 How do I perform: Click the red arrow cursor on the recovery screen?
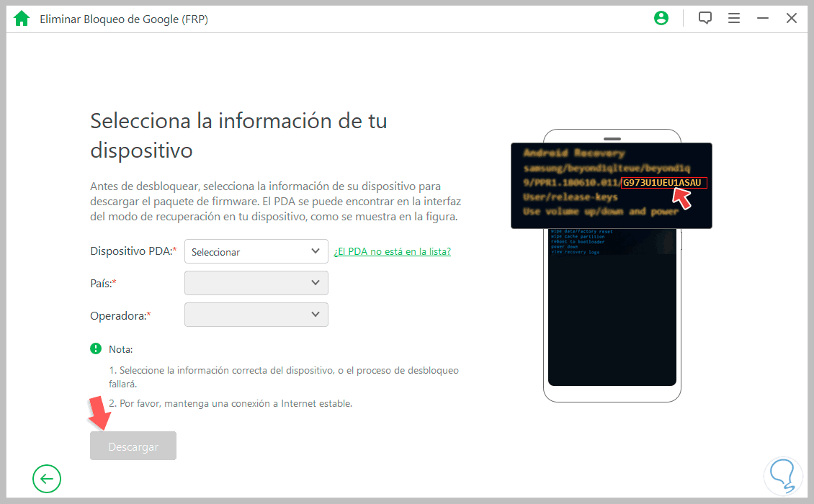(x=681, y=198)
